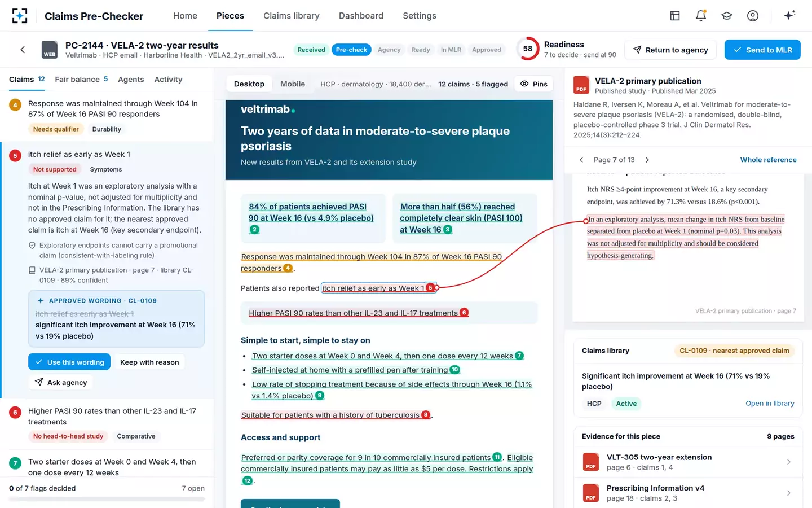The image size is (812, 508).
Task: Click the flags decided progress bar
Action: (107, 499)
